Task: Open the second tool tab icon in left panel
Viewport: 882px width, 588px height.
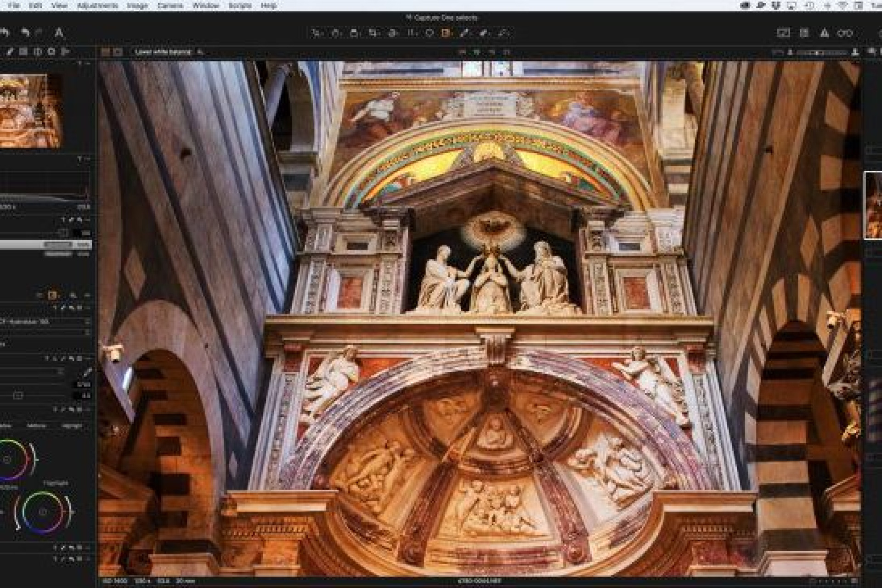Action: (x=23, y=51)
